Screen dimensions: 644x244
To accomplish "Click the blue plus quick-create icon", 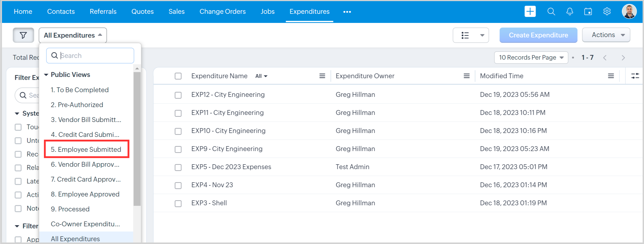I will pos(530,12).
